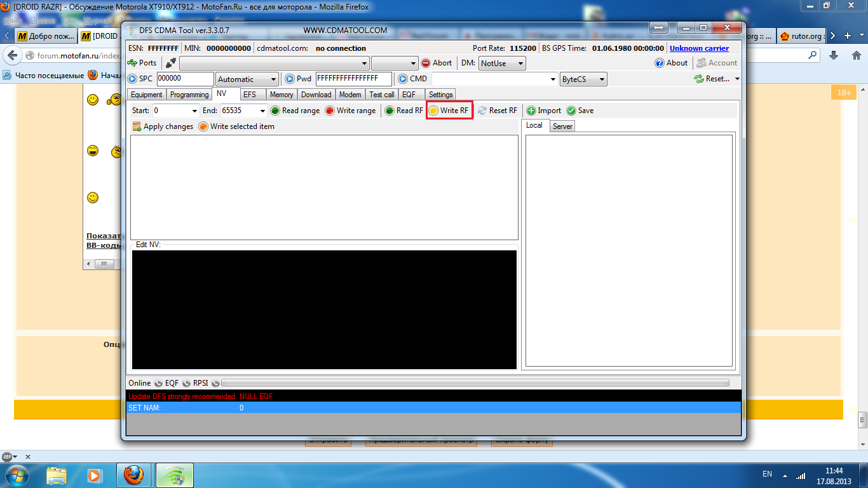Click Reset RF button
868x488 pixels.
(498, 111)
